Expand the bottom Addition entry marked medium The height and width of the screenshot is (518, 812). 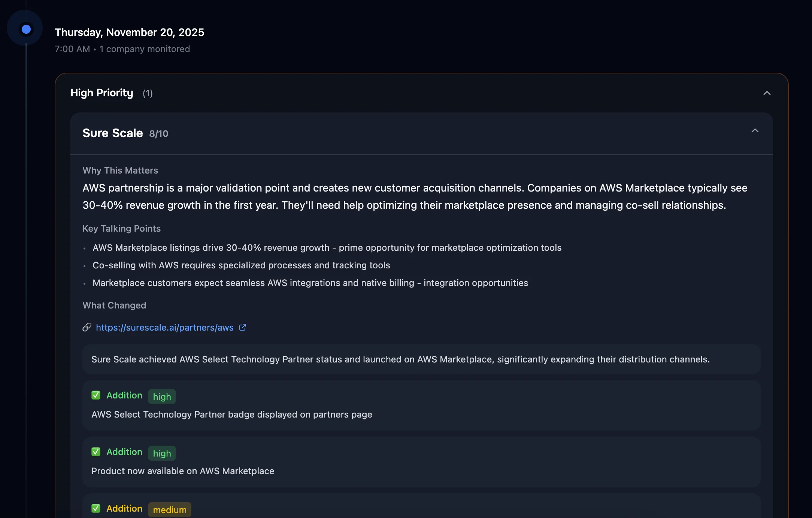point(124,508)
